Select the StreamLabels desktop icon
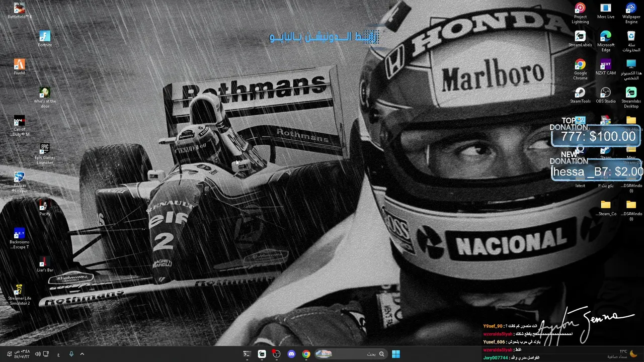Screen dimensions: 644x362 pos(580,39)
